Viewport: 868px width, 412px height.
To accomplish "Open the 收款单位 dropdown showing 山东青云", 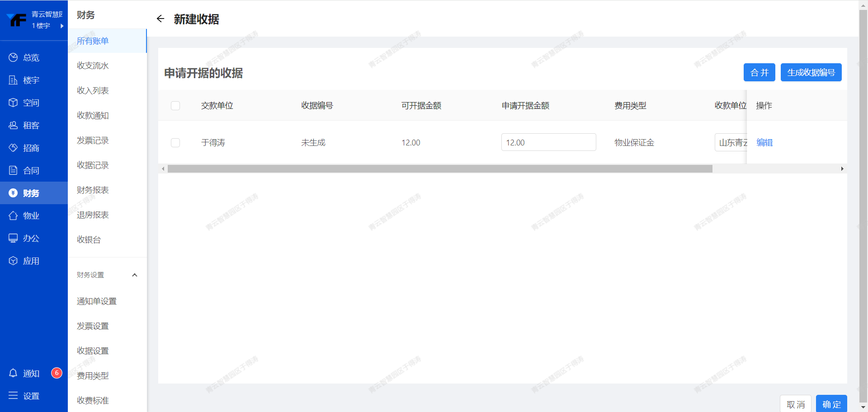I will click(731, 142).
